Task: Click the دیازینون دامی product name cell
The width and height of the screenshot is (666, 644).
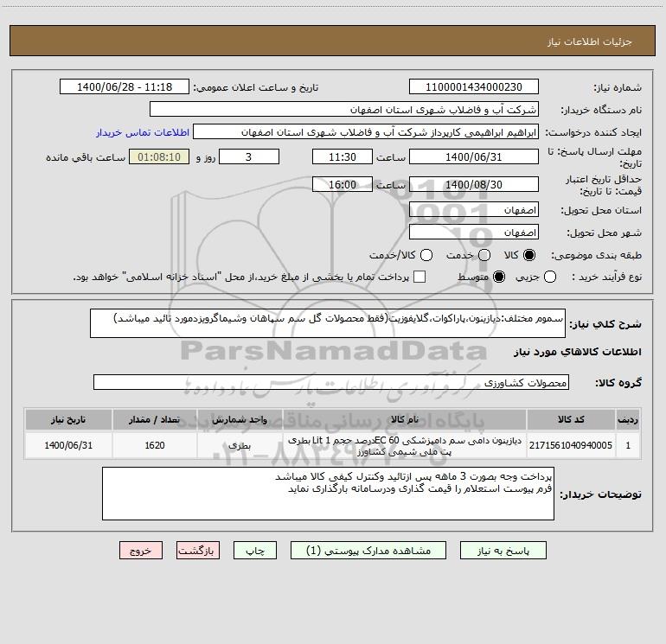Action: pyautogui.click(x=405, y=445)
